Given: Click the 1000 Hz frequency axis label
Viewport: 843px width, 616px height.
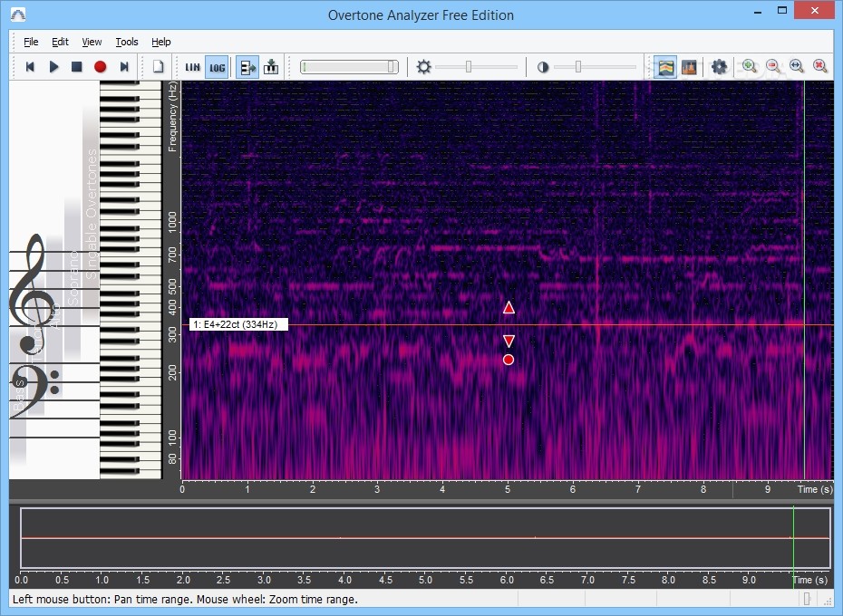Looking at the screenshot, I should pos(172,222).
